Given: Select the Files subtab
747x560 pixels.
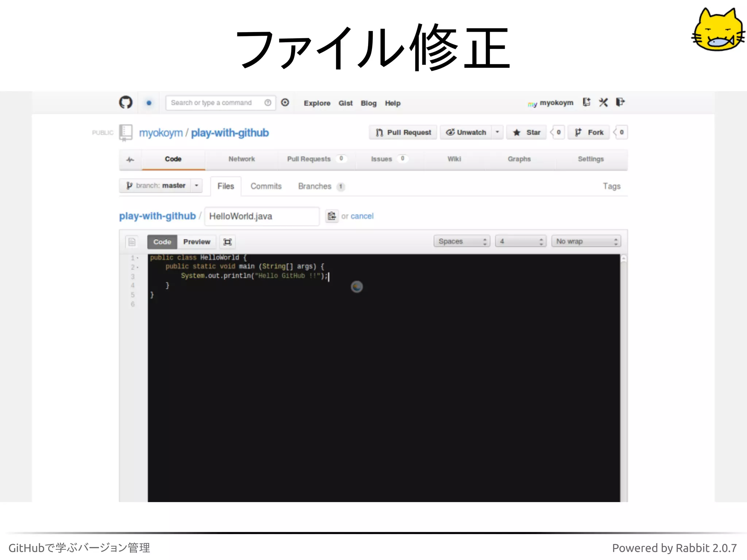Looking at the screenshot, I should 226,186.
